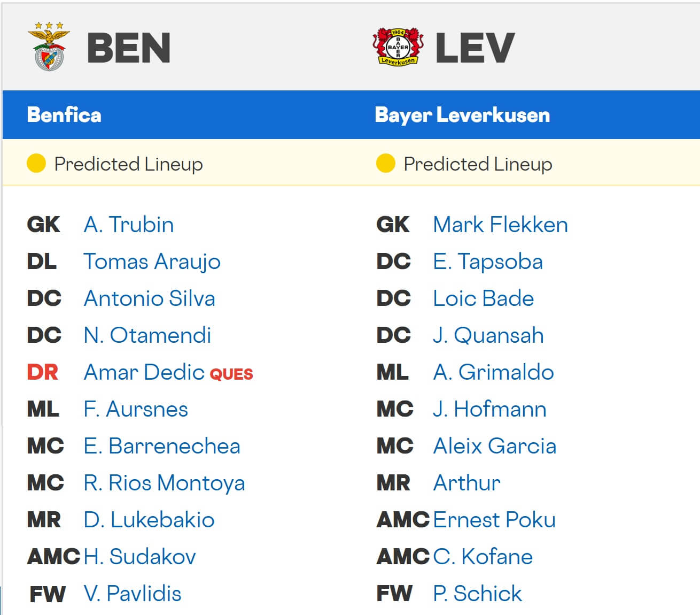Open A. Trubin's player profile
The width and height of the screenshot is (700, 615).
pyautogui.click(x=129, y=225)
